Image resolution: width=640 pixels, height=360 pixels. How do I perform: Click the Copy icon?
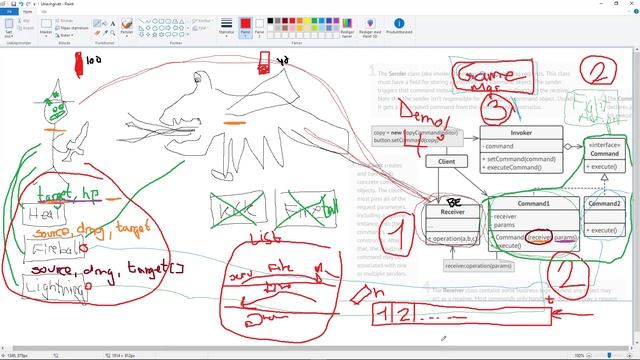pyautogui.click(x=20, y=29)
